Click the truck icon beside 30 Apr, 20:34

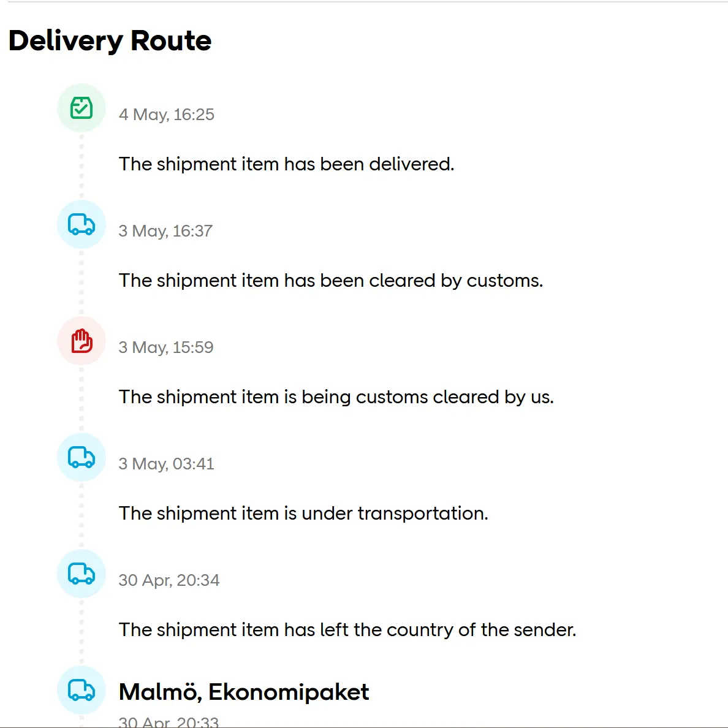(82, 574)
